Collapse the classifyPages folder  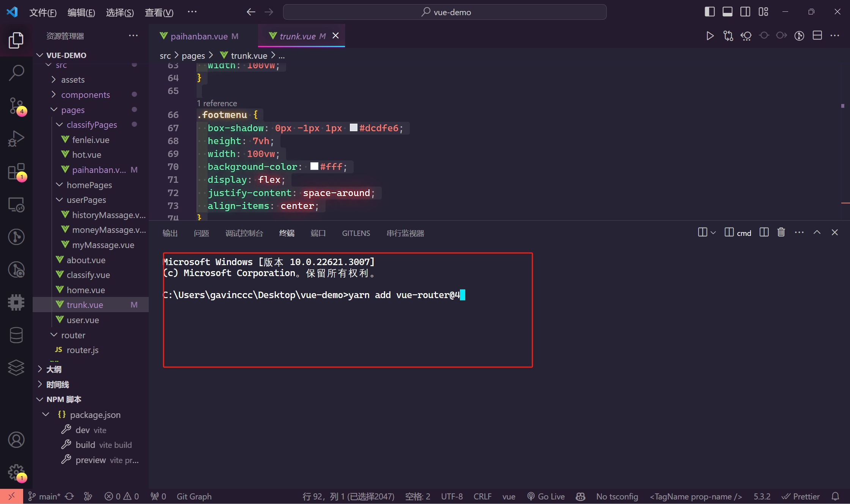[91, 125]
